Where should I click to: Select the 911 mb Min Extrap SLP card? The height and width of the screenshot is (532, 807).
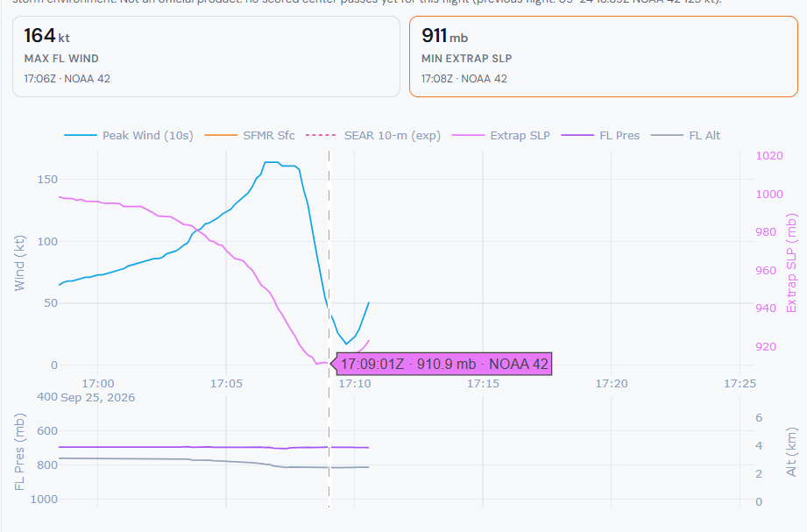pyautogui.click(x=604, y=57)
